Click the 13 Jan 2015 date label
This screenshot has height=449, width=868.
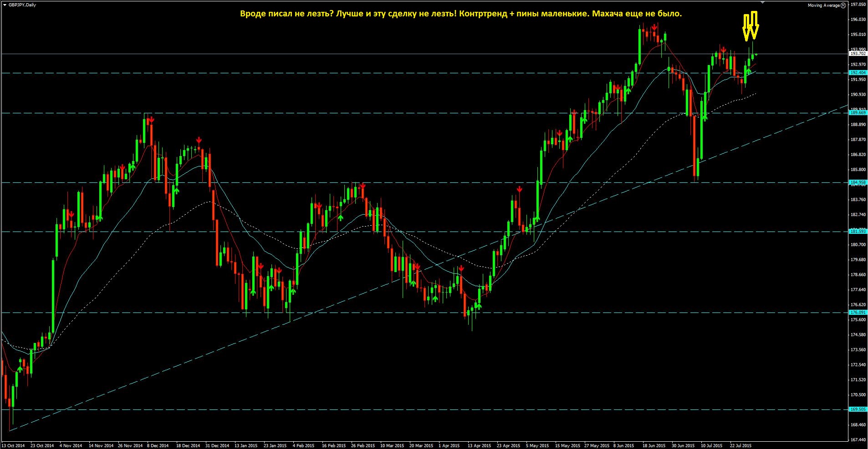(x=246, y=446)
